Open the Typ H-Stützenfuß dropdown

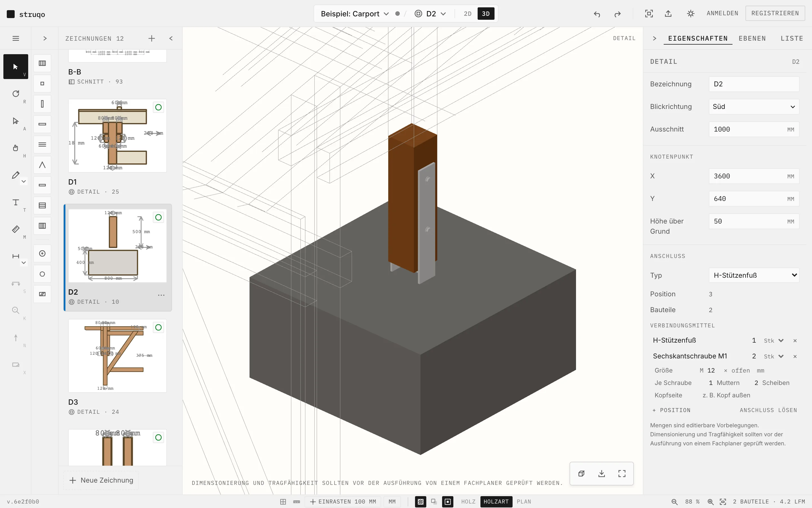[x=754, y=275]
